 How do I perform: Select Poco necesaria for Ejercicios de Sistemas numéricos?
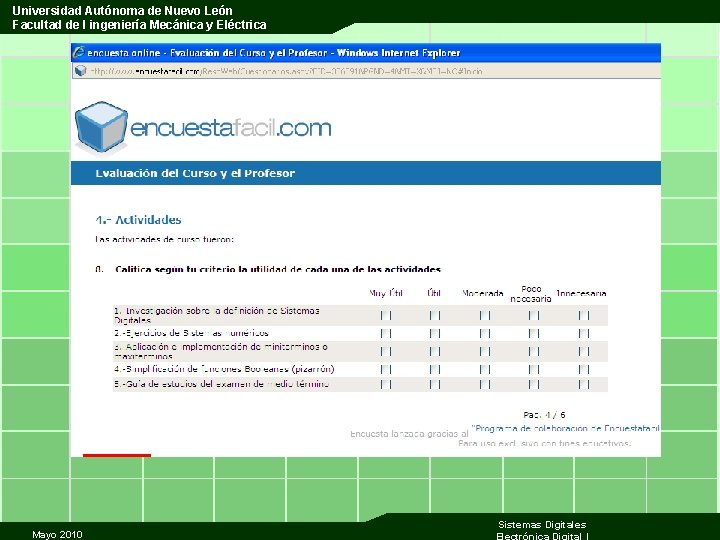tap(534, 333)
